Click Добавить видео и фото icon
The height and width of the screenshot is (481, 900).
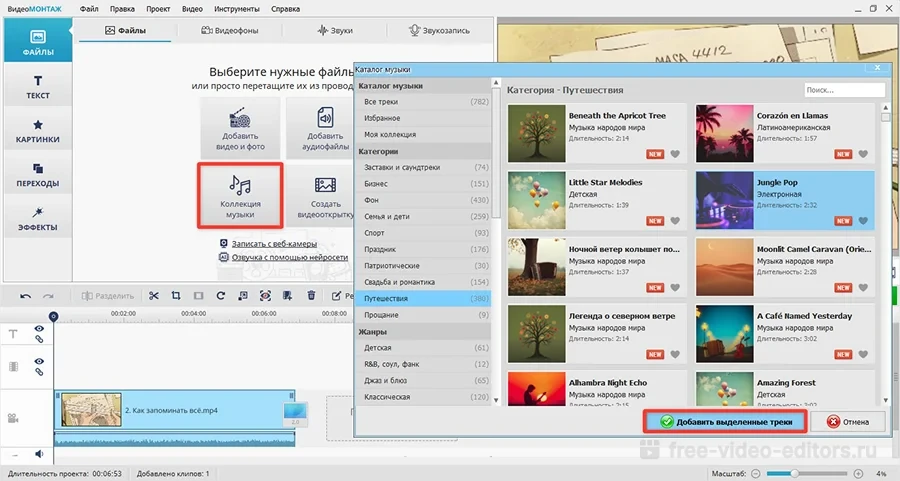(239, 127)
